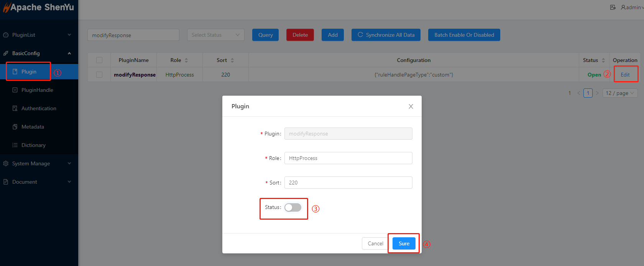Check the modifyResponse row checkbox
This screenshot has width=644, height=266.
click(x=99, y=75)
